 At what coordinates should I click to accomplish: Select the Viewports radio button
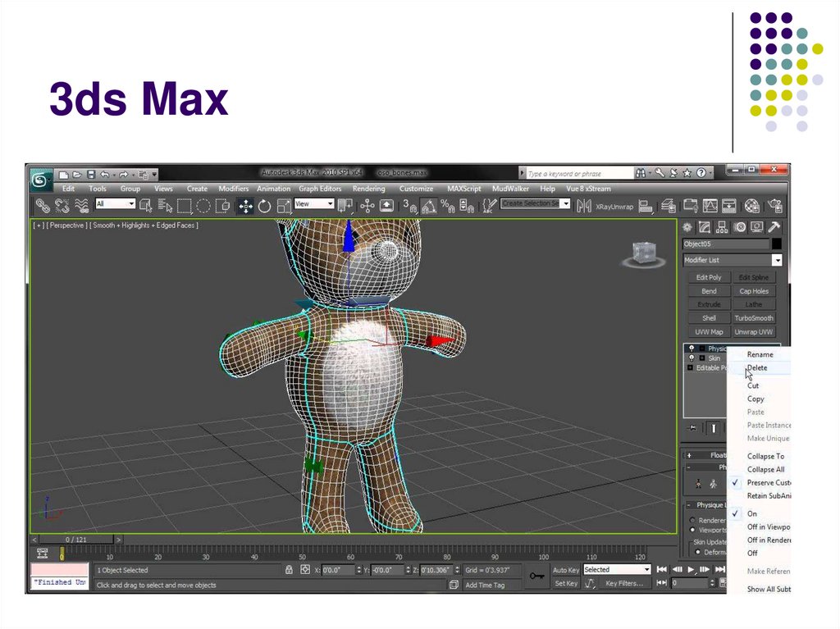coord(693,531)
